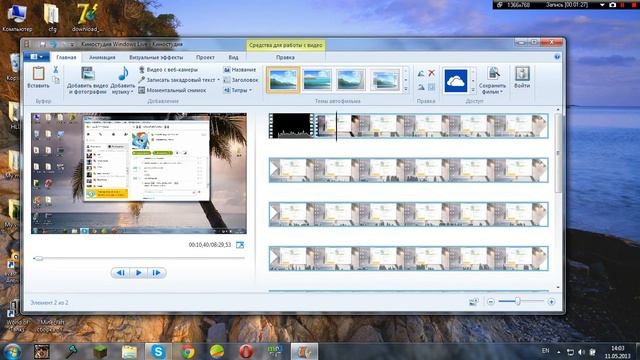
Task: Click the Opera icon in the taskbar
Action: tap(246, 351)
